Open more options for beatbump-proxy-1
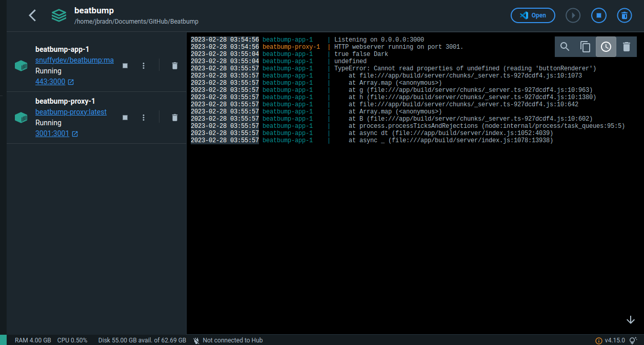This screenshot has width=644, height=345. pos(144,118)
